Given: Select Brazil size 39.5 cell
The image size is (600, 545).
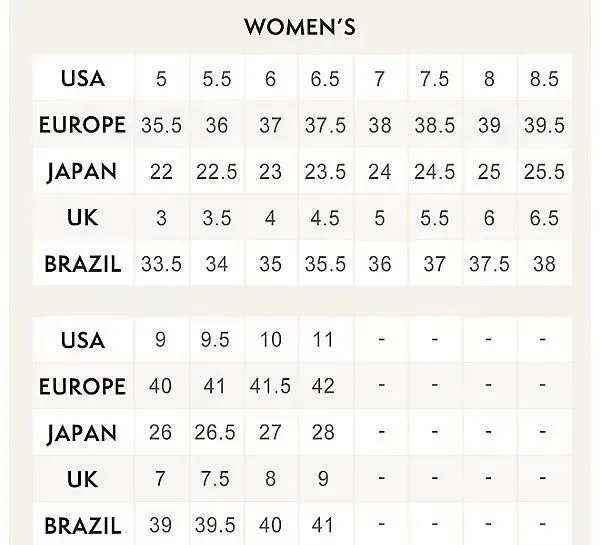Looking at the screenshot, I should (x=215, y=525).
